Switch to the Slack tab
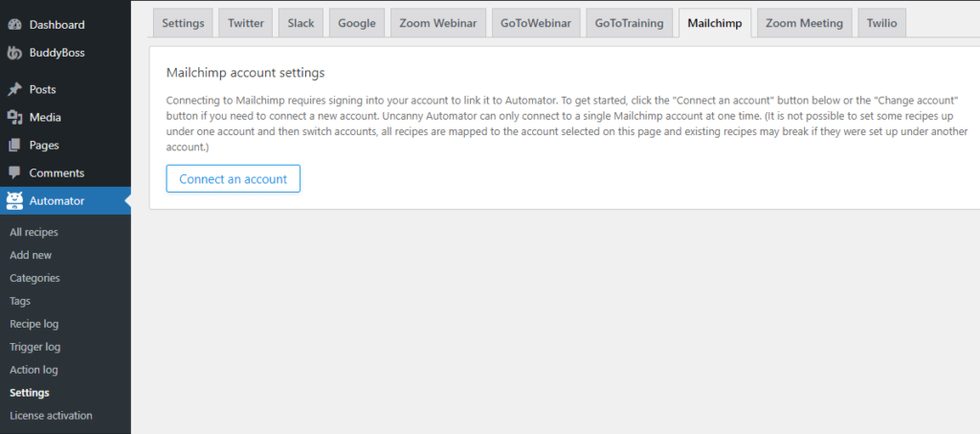Image resolution: width=980 pixels, height=434 pixels. (301, 23)
